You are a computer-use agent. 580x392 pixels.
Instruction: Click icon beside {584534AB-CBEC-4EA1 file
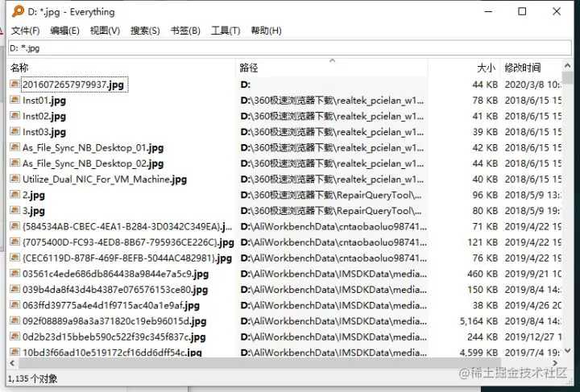[x=14, y=226]
